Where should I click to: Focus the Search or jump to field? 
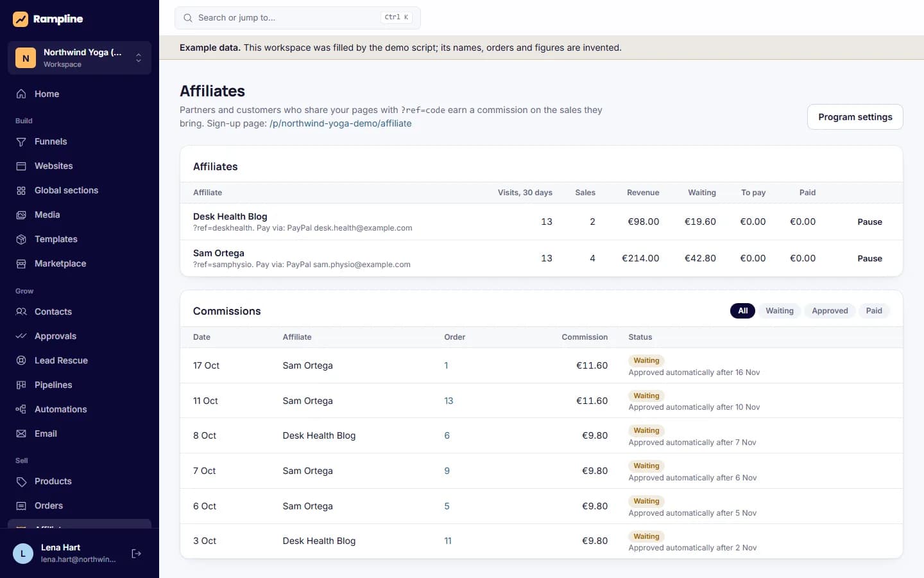[298, 18]
